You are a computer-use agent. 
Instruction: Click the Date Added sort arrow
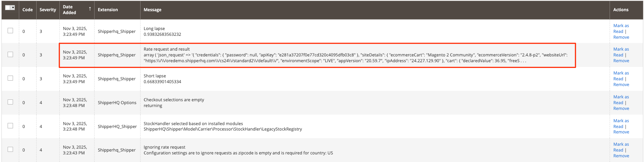[x=90, y=9]
